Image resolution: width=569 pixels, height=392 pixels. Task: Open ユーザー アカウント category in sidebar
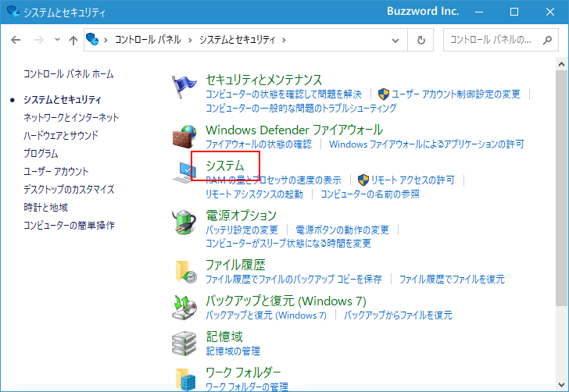pos(56,172)
